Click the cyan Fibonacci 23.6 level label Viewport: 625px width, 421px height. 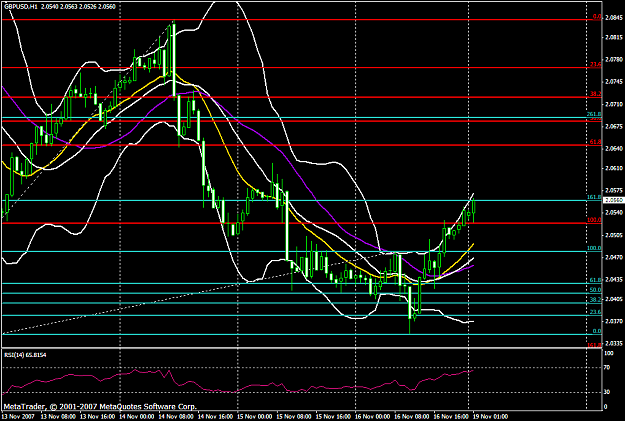click(x=596, y=312)
